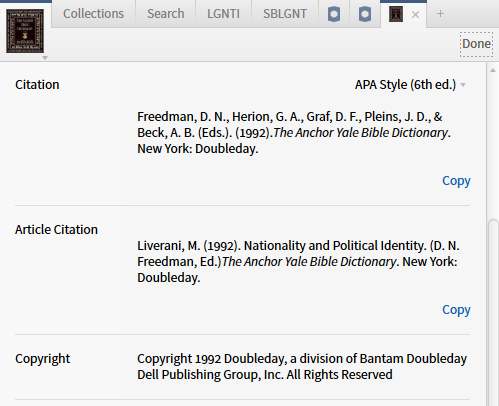Viewport: 499px width, 406px height.
Task: Open the small arrow beneath the book cover
Action: pos(45,58)
